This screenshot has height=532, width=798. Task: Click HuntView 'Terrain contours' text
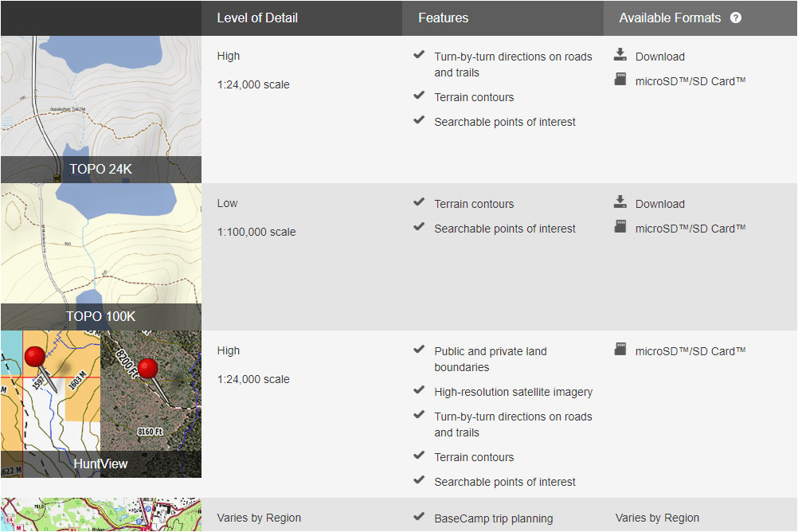click(x=474, y=457)
